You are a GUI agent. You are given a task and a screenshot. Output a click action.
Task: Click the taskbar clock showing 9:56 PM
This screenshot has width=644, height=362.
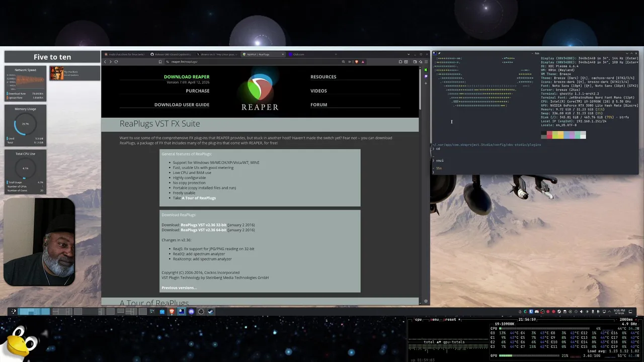click(x=619, y=311)
